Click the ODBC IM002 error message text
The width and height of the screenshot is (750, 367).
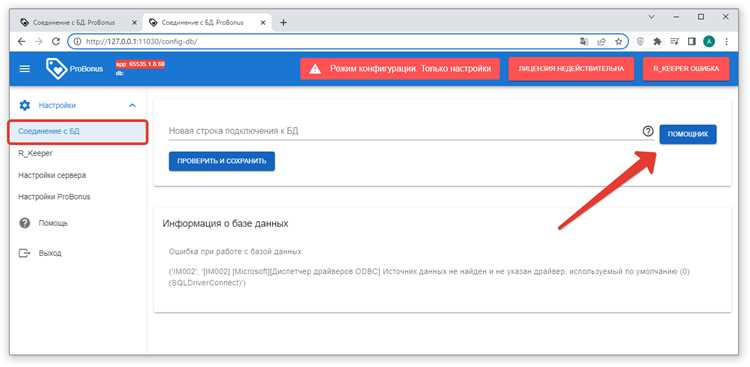click(x=429, y=277)
